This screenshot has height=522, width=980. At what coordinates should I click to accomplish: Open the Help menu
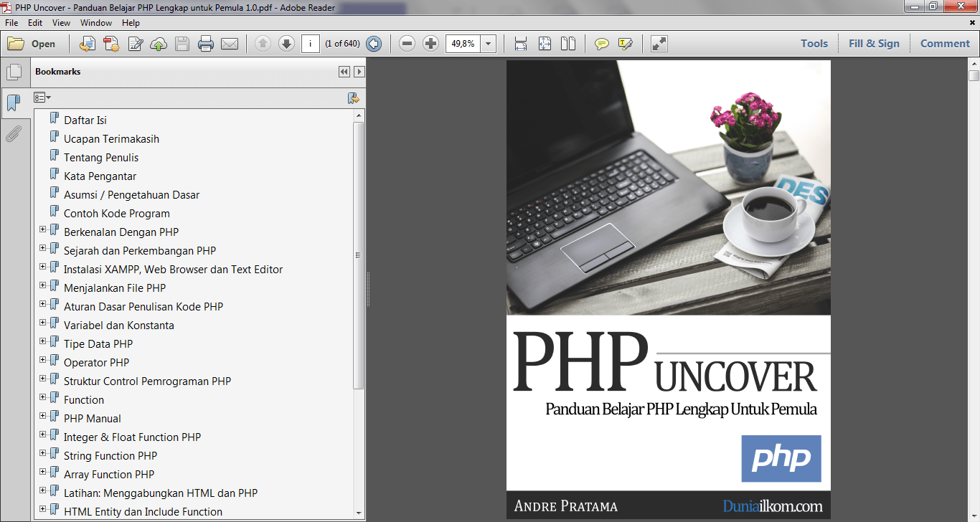(131, 23)
